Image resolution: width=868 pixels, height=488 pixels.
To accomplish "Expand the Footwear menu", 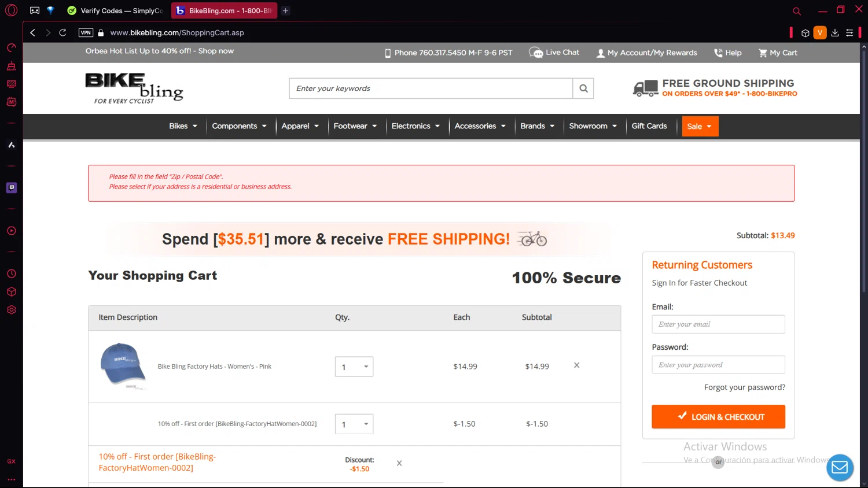I will point(355,126).
